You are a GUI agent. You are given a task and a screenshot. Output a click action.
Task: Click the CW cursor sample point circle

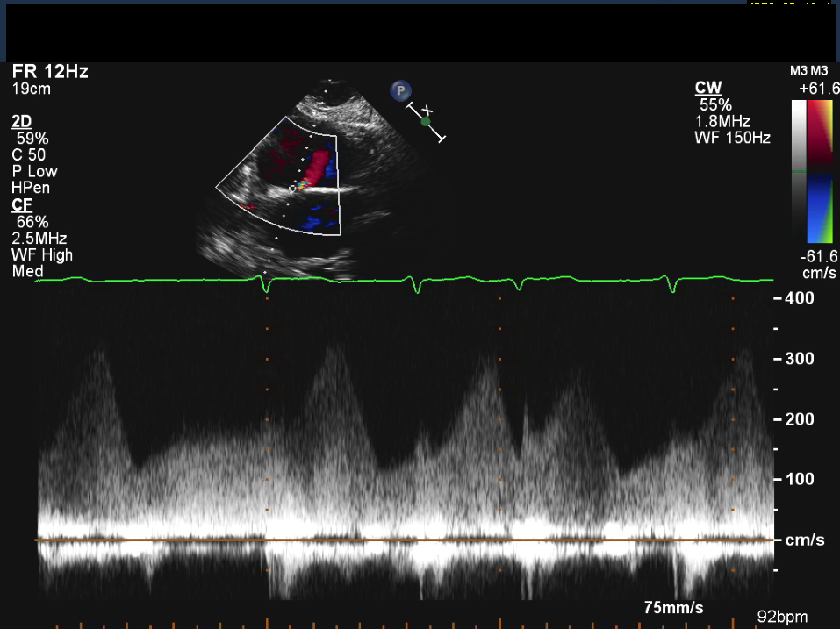[292, 189]
